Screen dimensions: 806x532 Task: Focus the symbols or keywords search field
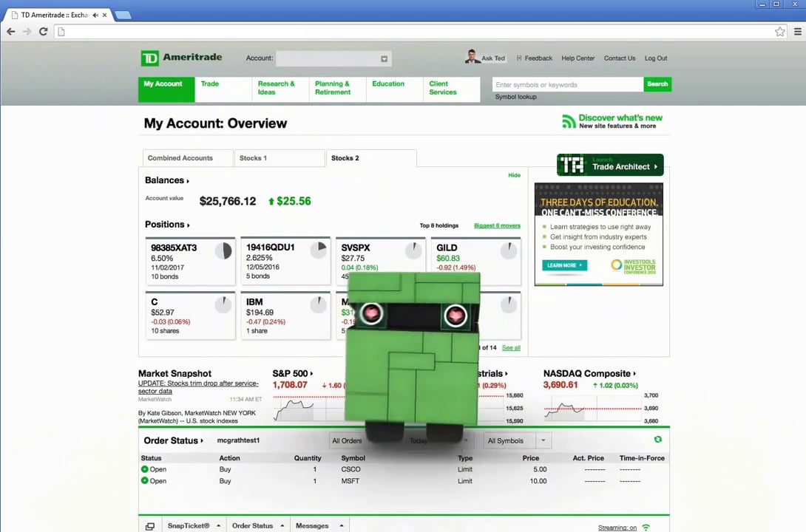coord(567,85)
